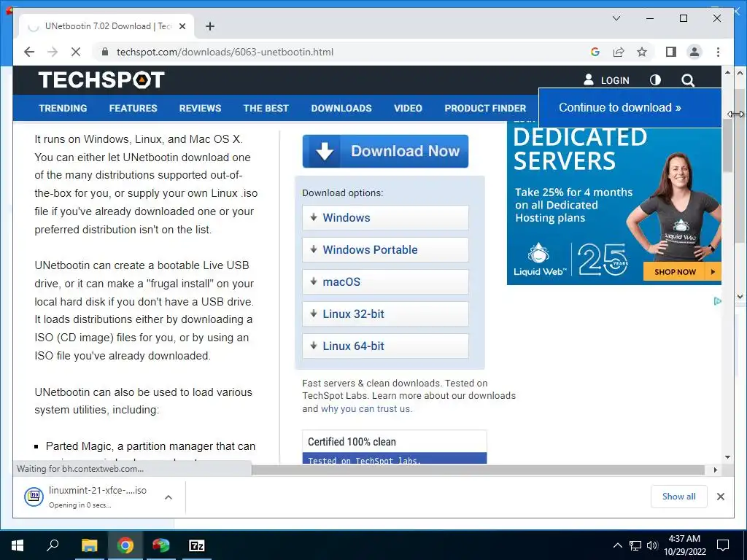Choose the macOS download option
The height and width of the screenshot is (560, 747).
coord(385,282)
